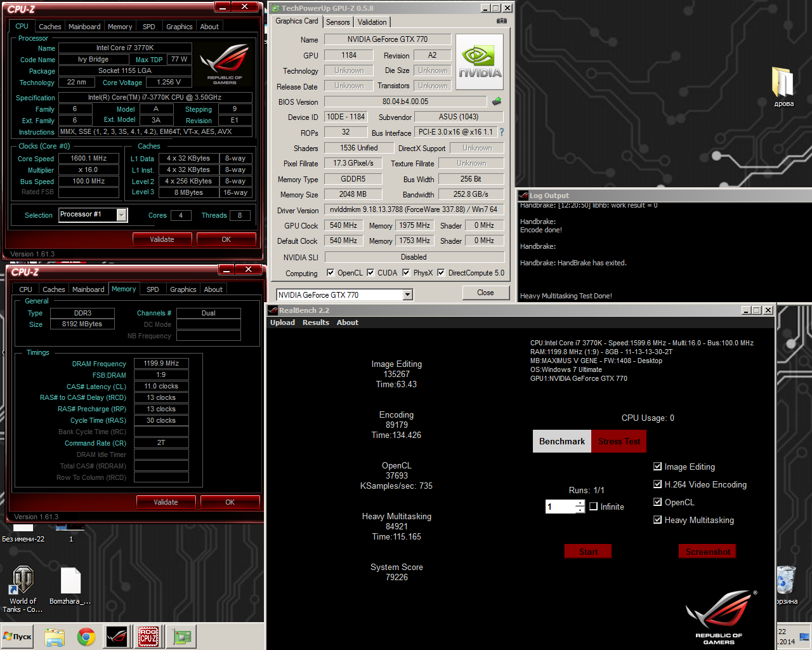812x650 pixels.
Task: Toggle the CUDA checkbox in GPU-Z
Action: 370,273
